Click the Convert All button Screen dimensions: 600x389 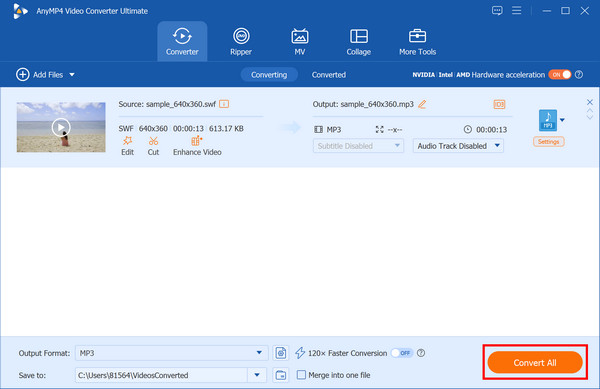[535, 363]
